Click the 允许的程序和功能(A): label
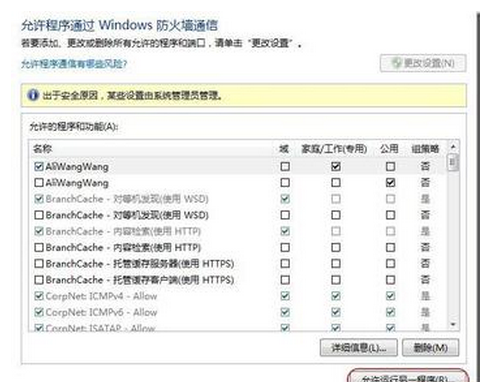Screen dimensions: 481x382 73,127
